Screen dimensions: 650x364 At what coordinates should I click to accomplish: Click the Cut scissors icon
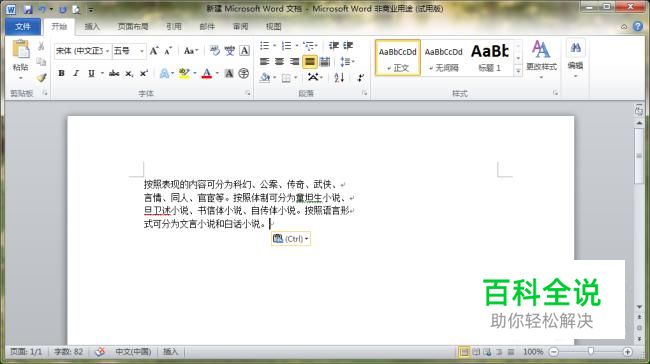tap(41, 46)
